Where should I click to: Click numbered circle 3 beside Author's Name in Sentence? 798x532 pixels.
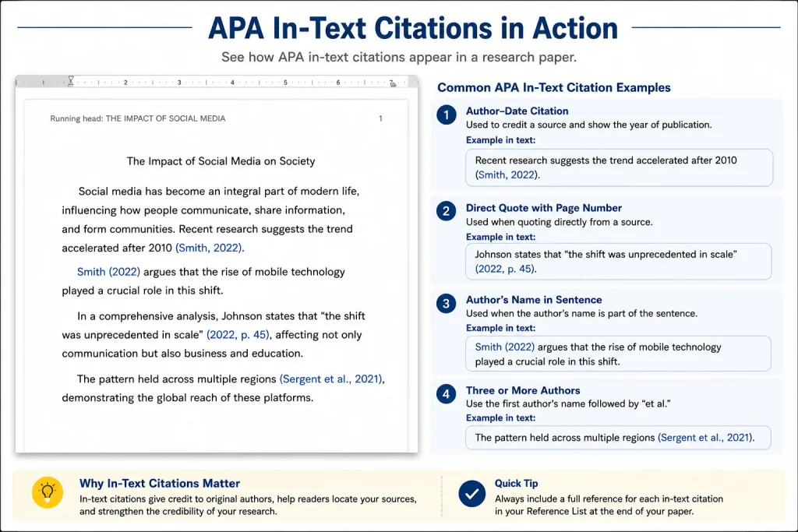pyautogui.click(x=447, y=304)
